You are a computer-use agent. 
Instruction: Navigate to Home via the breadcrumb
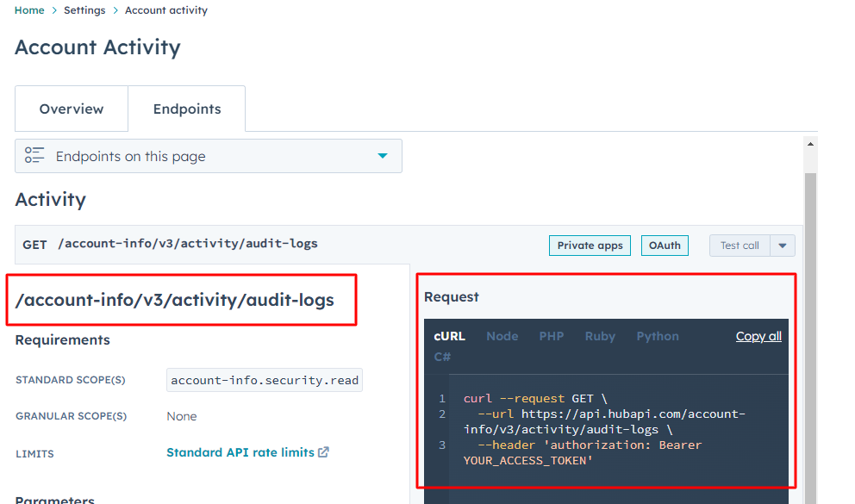[x=29, y=9]
